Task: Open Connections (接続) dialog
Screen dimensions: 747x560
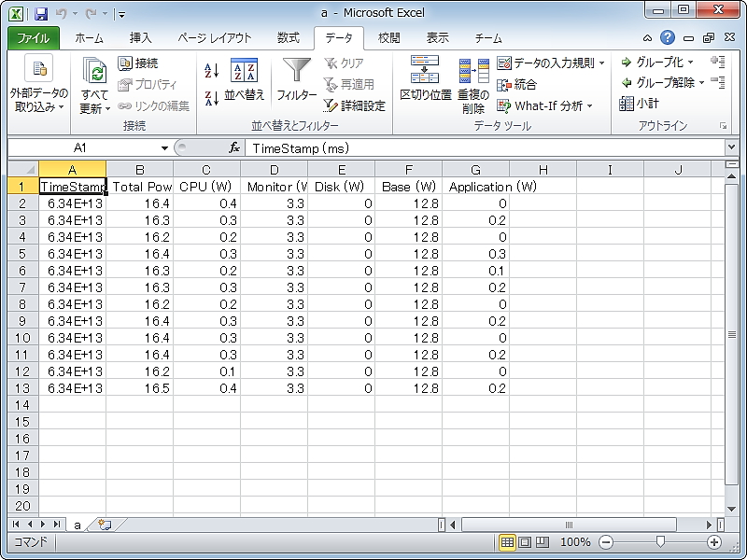Action: pos(138,63)
